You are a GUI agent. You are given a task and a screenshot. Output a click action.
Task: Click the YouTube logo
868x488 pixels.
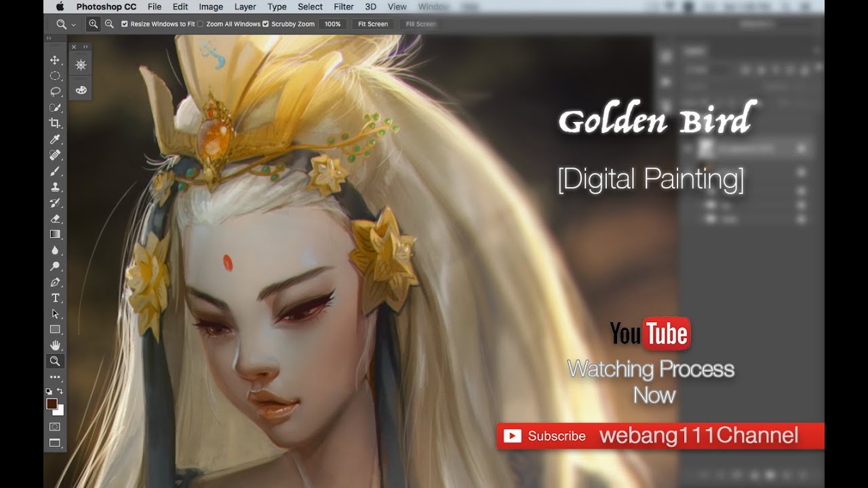click(650, 333)
